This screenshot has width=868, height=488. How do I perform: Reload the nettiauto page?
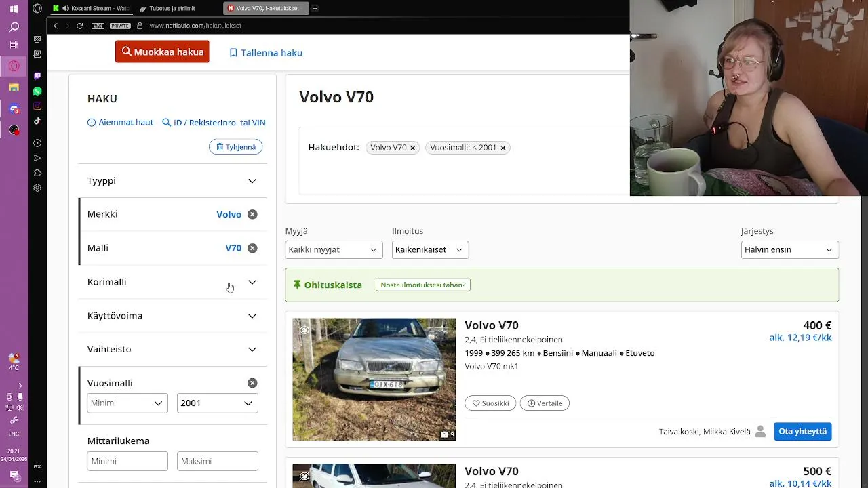79,26
